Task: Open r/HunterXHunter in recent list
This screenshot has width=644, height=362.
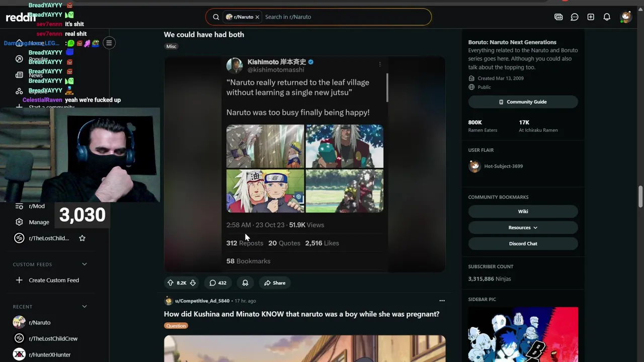Action: [x=50, y=354]
